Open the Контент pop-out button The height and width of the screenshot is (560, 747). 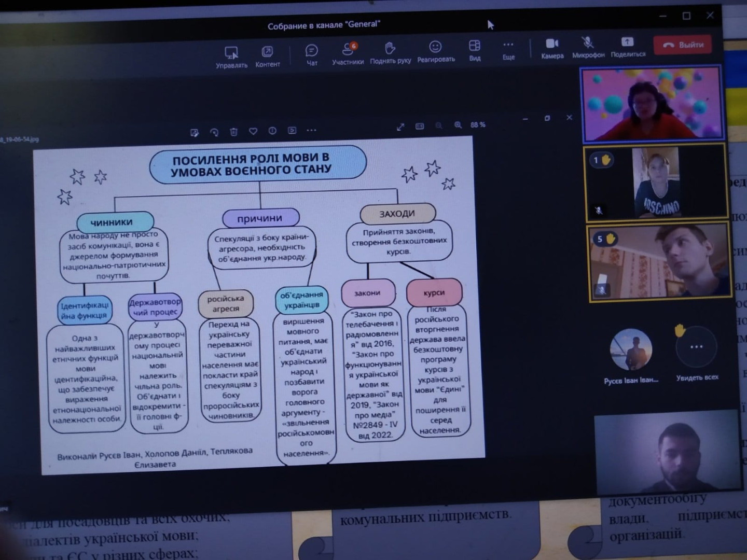(x=267, y=57)
